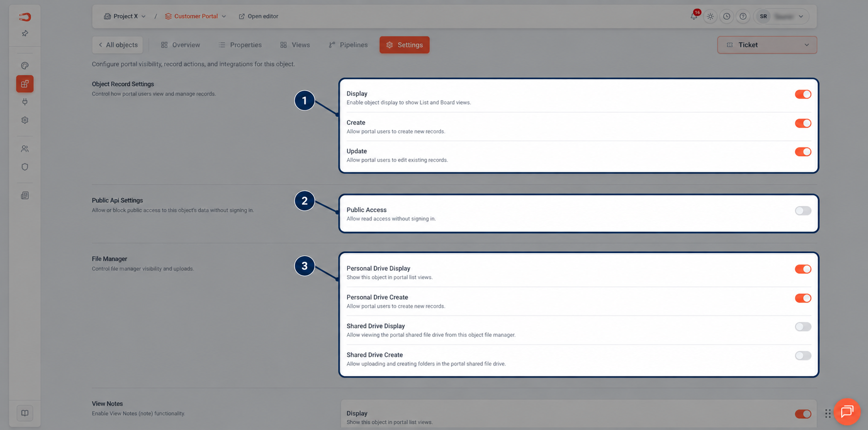Open the newspaper icon in the sidebar
The width and height of the screenshot is (868, 430).
coord(25,195)
